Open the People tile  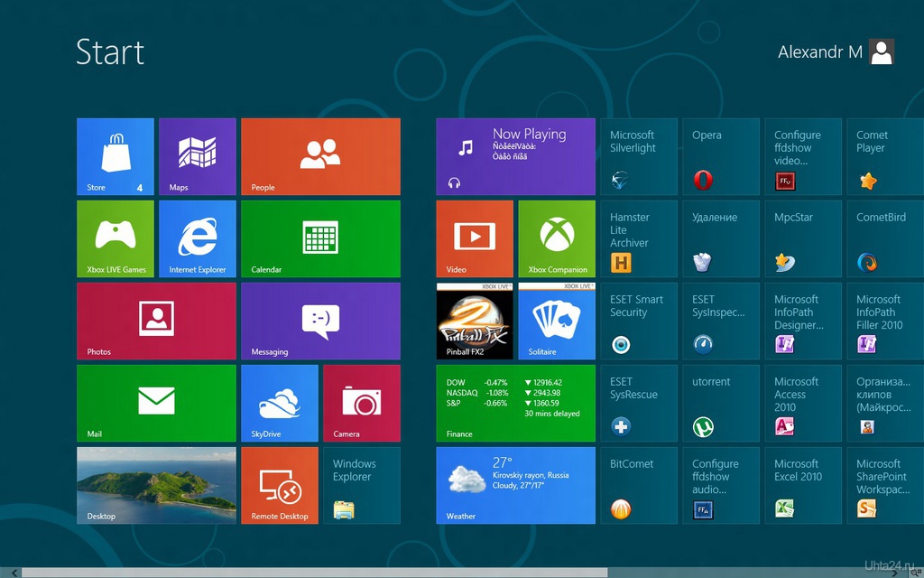click(x=320, y=156)
